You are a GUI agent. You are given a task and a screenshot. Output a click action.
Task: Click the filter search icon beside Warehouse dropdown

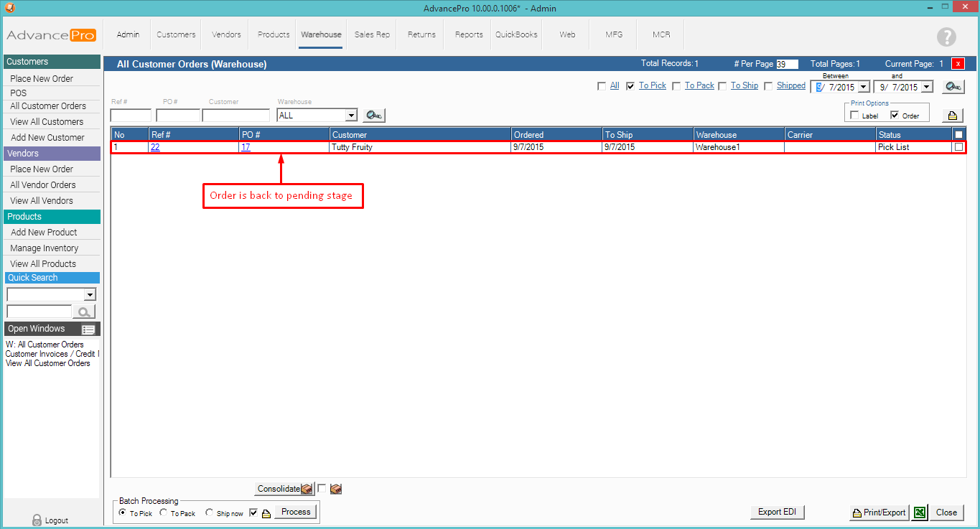(374, 116)
